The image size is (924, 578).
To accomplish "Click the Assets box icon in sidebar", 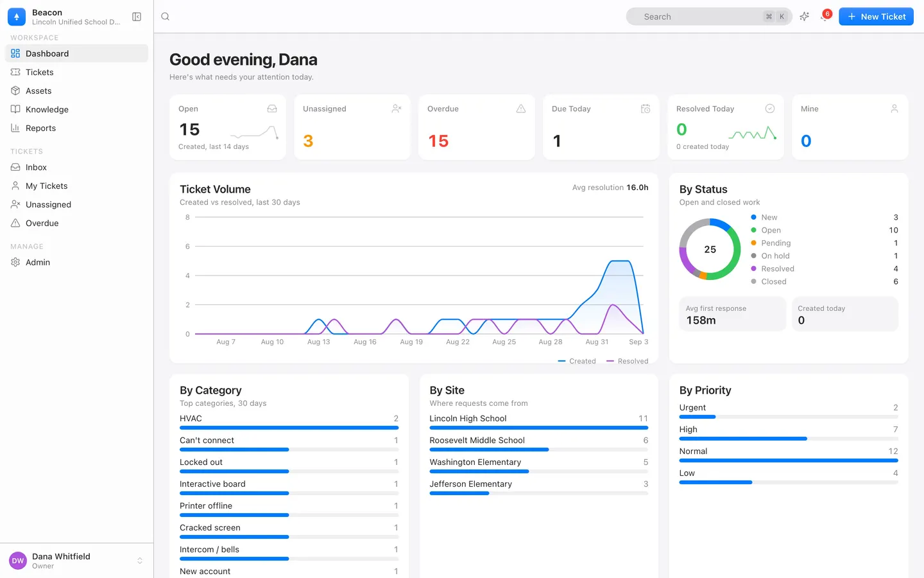I will point(15,91).
